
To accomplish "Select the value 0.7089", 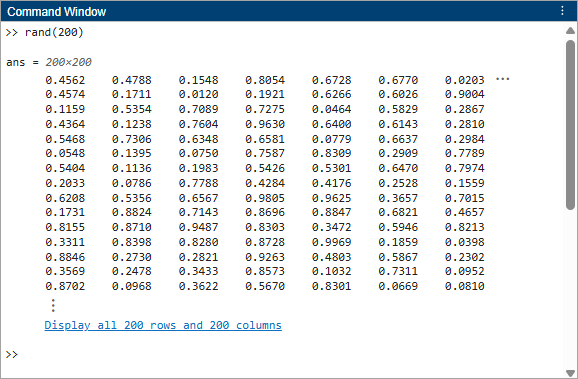I will 199,109.
